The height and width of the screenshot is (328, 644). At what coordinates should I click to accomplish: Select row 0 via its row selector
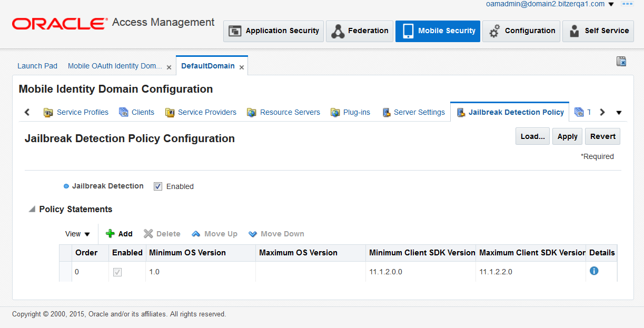[65, 272]
